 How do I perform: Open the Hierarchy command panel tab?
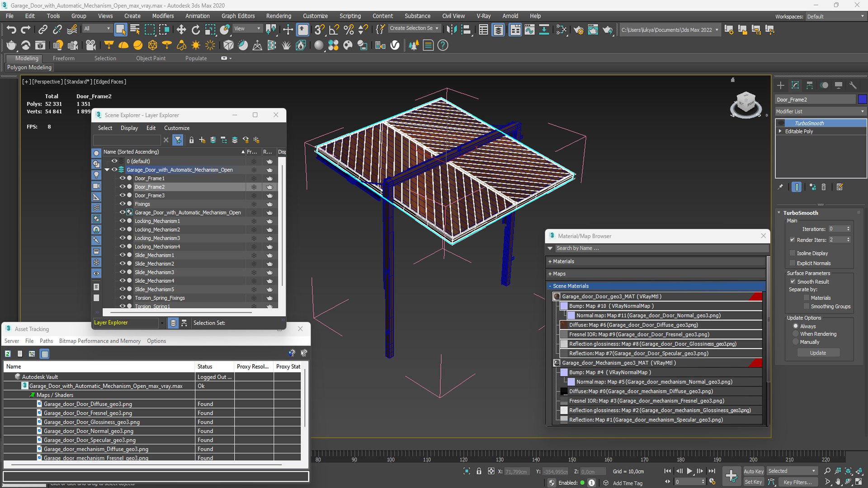click(810, 85)
